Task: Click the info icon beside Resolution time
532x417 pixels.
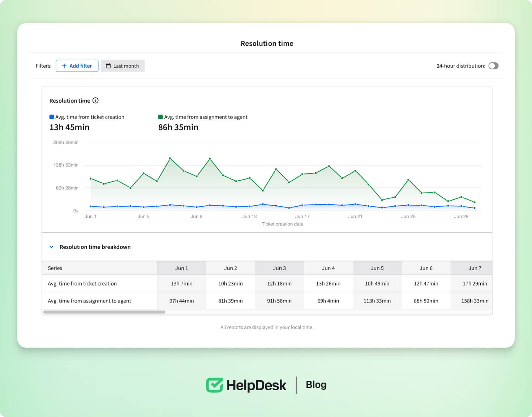Action: tap(95, 100)
